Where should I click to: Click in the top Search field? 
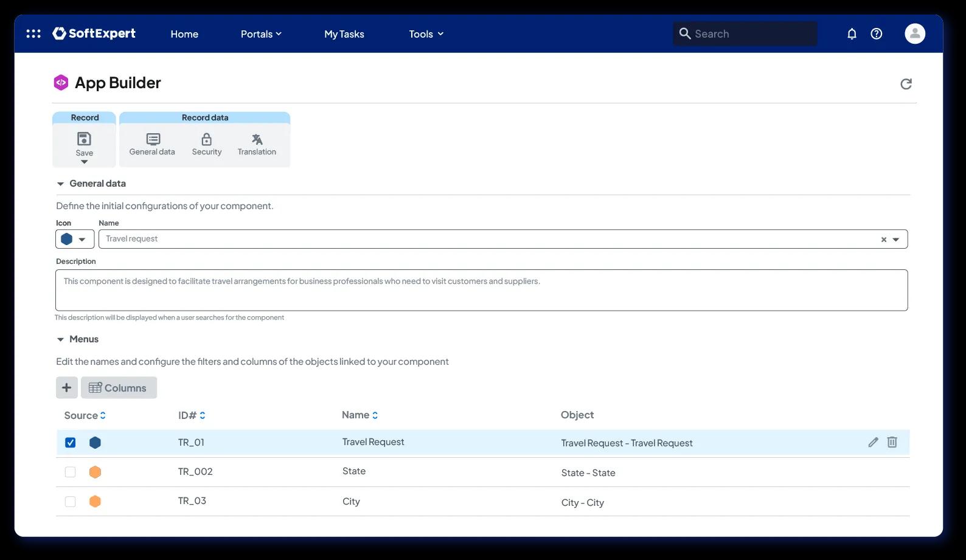[x=745, y=33]
